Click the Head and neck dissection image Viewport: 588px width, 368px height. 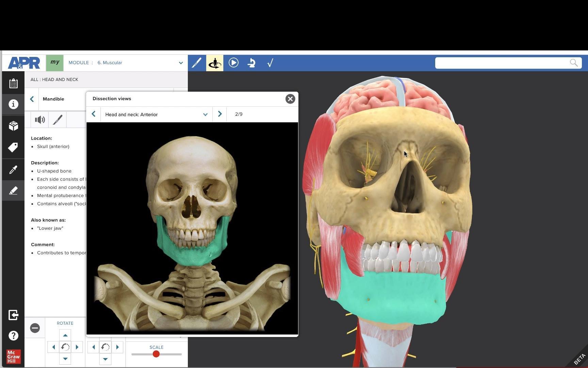pyautogui.click(x=192, y=228)
